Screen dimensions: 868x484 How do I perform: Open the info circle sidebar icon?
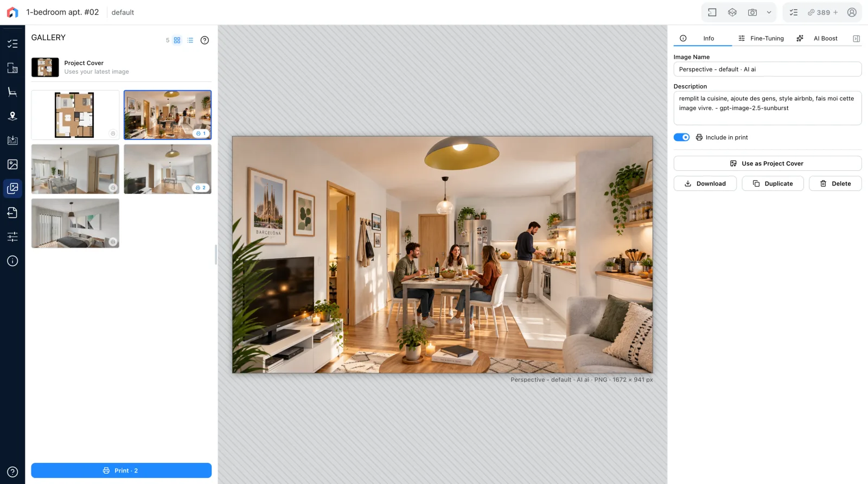(12, 261)
